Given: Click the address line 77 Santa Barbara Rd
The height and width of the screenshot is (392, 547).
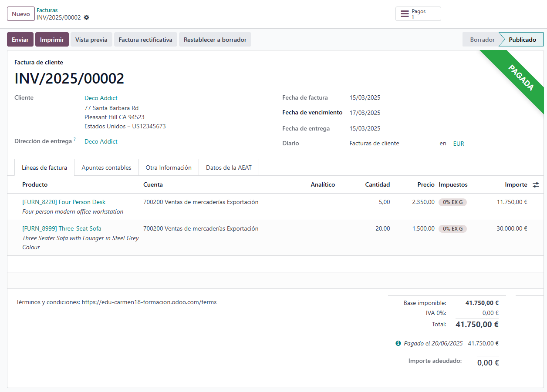Looking at the screenshot, I should coord(111,108).
